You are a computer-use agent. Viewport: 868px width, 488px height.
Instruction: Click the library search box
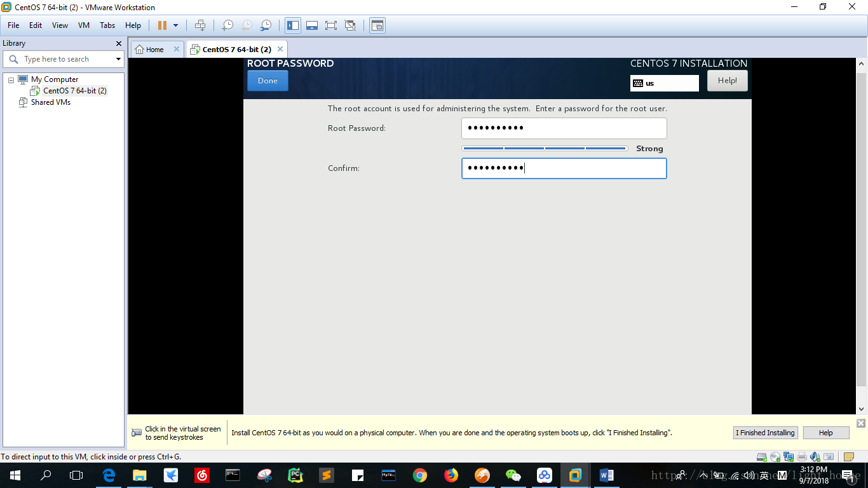point(64,59)
